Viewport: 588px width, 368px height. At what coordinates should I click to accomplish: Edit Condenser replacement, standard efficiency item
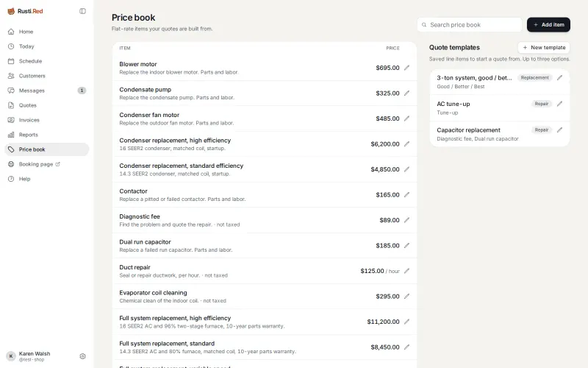pyautogui.click(x=407, y=169)
